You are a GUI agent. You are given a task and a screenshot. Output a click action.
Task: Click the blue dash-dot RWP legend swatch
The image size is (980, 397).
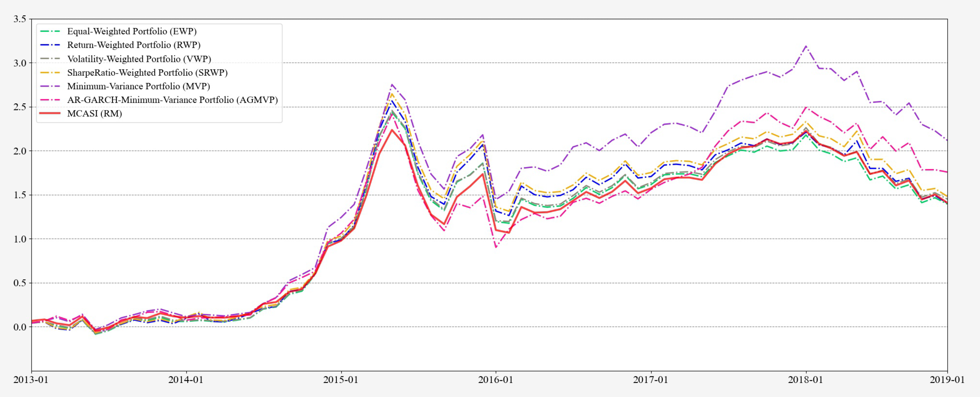[50, 45]
